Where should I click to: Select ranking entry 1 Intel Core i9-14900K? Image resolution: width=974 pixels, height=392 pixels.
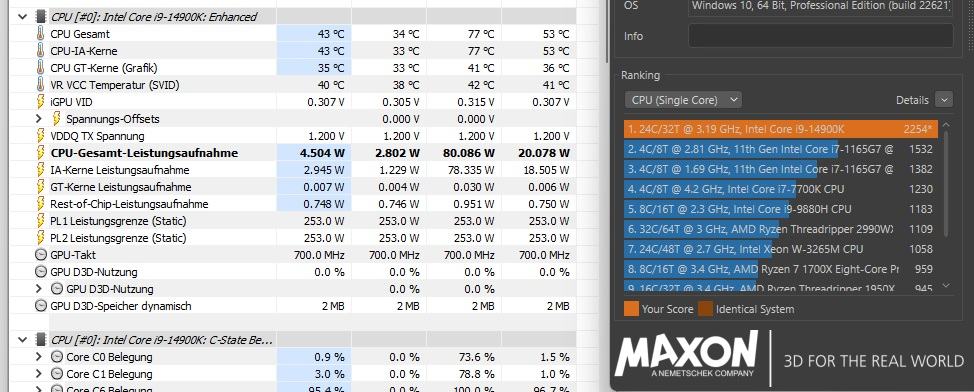pyautogui.click(x=781, y=129)
